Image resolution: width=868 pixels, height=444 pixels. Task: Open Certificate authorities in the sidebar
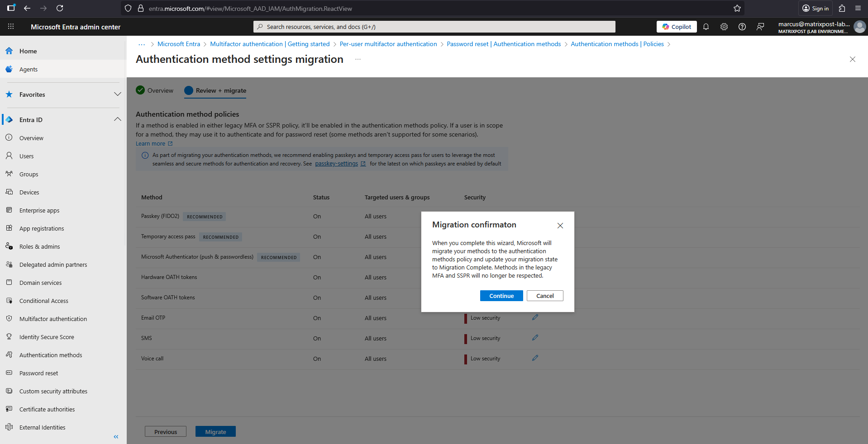tap(47, 409)
